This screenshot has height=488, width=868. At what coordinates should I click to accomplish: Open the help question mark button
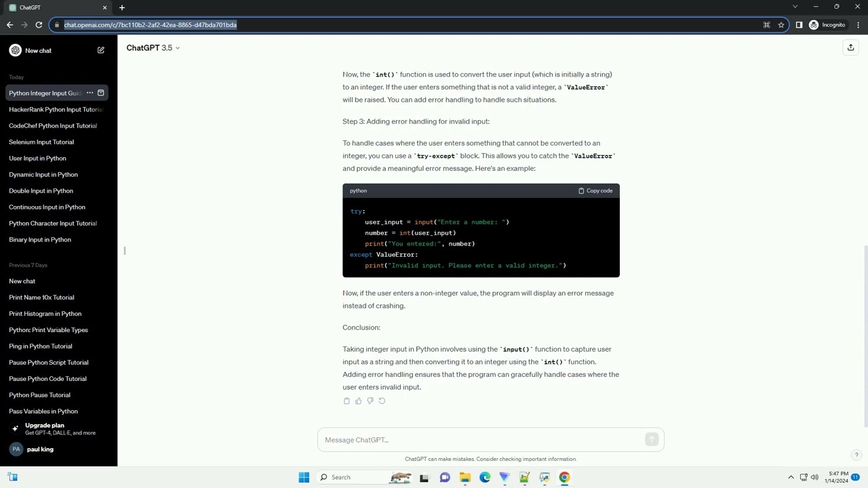click(x=856, y=455)
